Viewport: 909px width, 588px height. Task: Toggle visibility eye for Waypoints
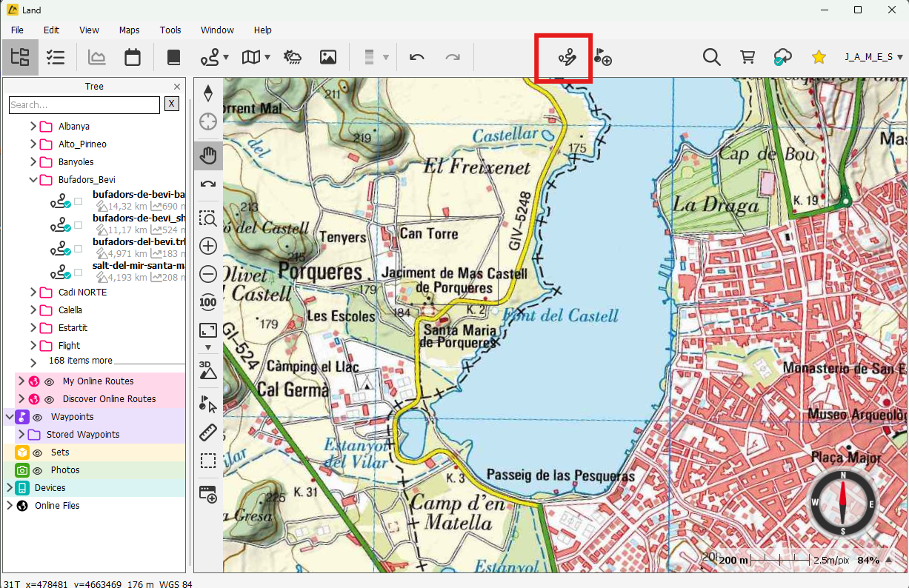click(38, 417)
